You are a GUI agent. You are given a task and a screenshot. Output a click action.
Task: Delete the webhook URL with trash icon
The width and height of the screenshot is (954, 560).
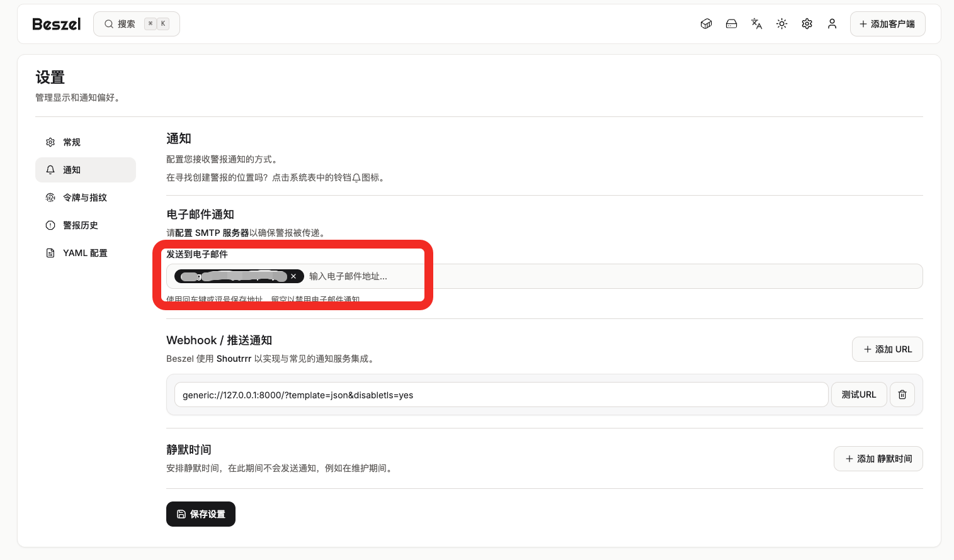pos(902,395)
